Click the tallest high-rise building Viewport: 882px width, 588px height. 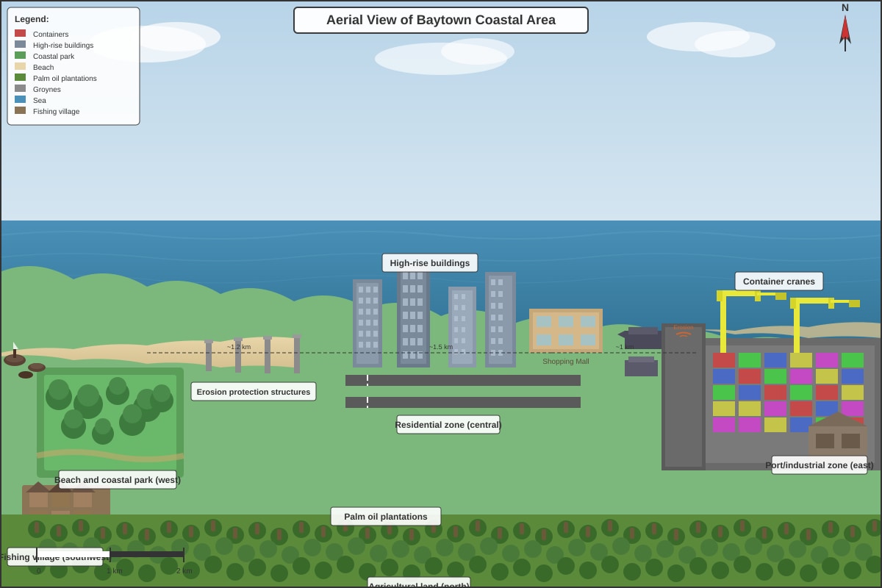tap(413, 316)
